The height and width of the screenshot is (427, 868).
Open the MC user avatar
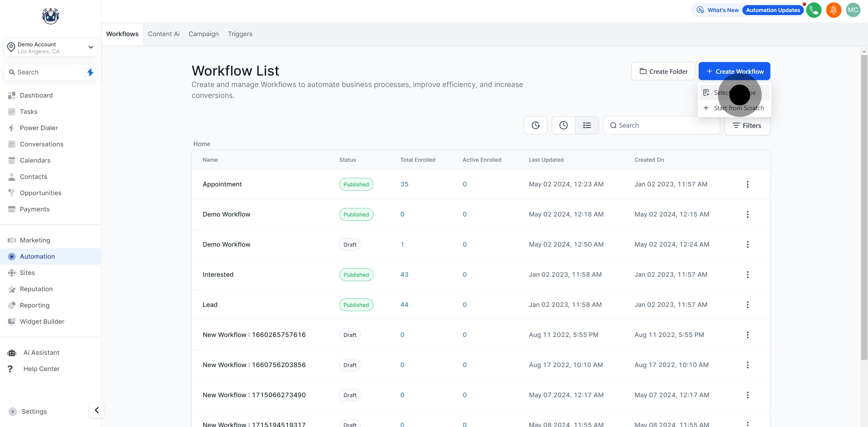coord(853,10)
